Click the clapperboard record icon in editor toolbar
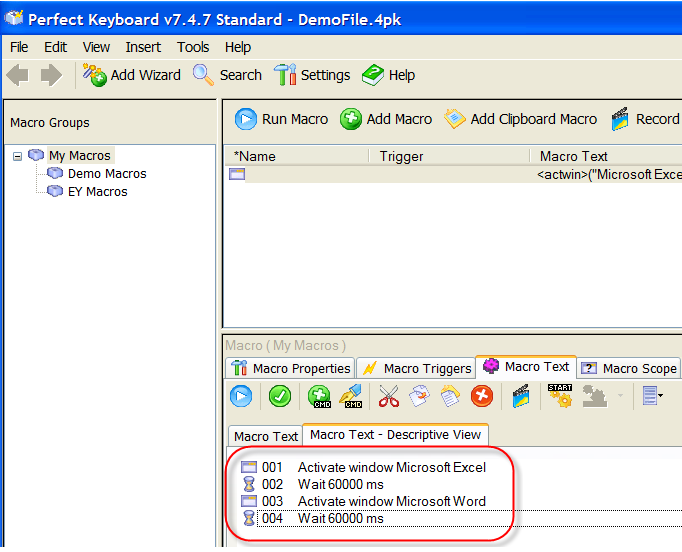Viewport: 682px width, 552px height. click(x=521, y=397)
